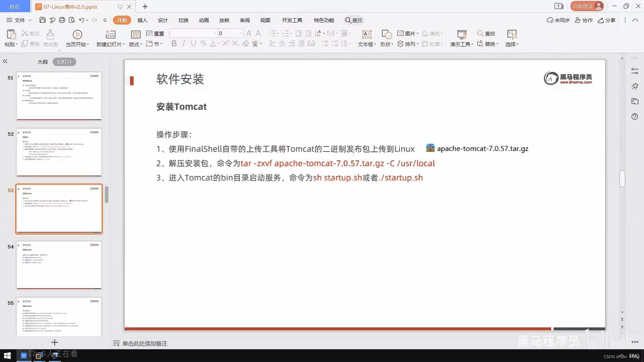The image size is (644, 362).
Task: Open the Insert (插入) tab
Action: [142, 20]
